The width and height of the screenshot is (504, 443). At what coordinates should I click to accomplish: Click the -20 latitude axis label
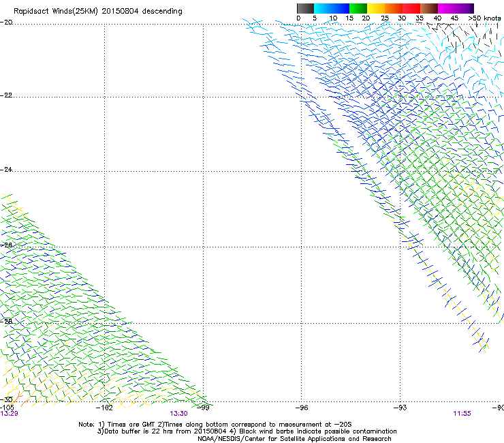[x=6, y=22]
